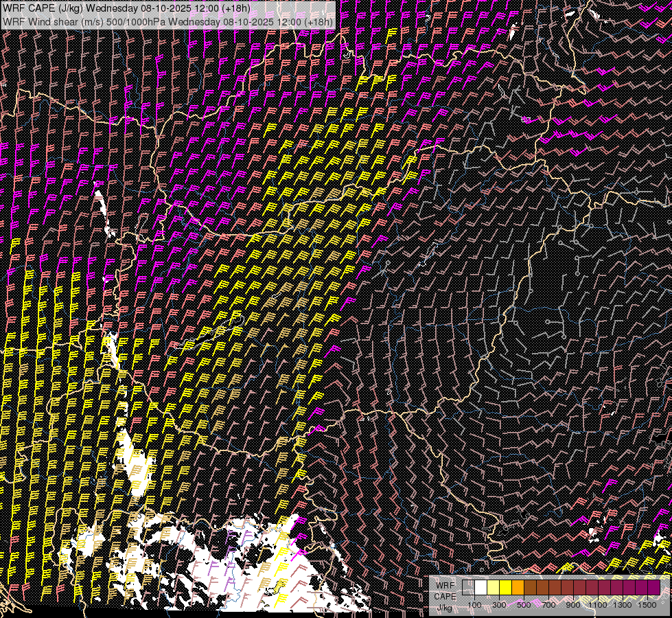Click the 300 tick label in legend
The height and width of the screenshot is (618, 672).
coord(499,604)
